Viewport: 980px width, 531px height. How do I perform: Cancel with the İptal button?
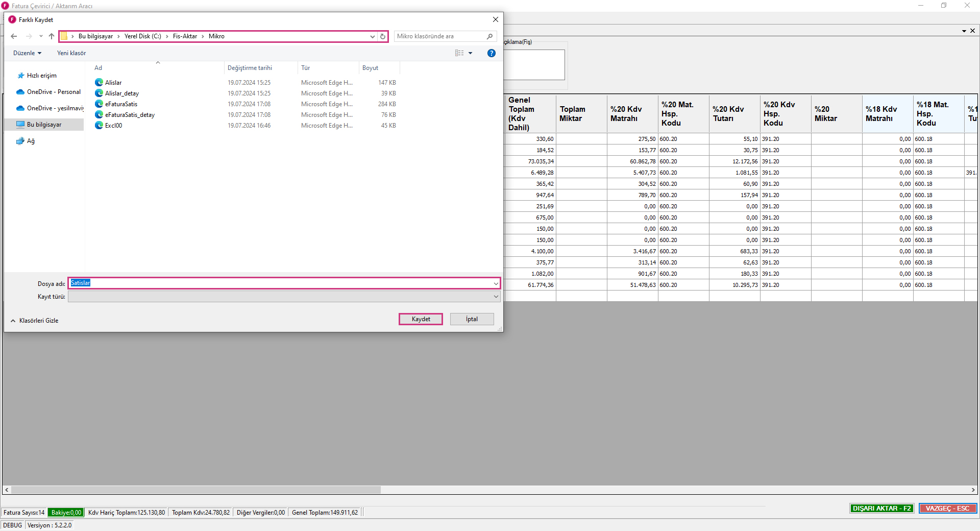click(x=472, y=319)
